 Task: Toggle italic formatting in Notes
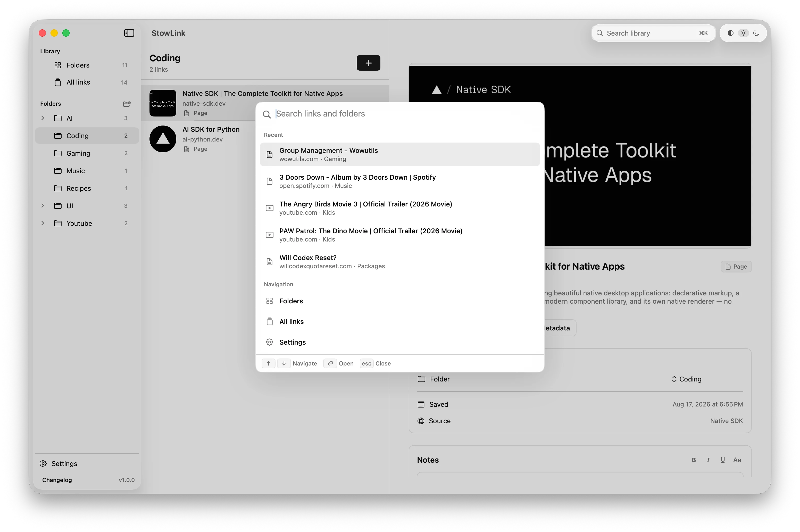coord(708,460)
